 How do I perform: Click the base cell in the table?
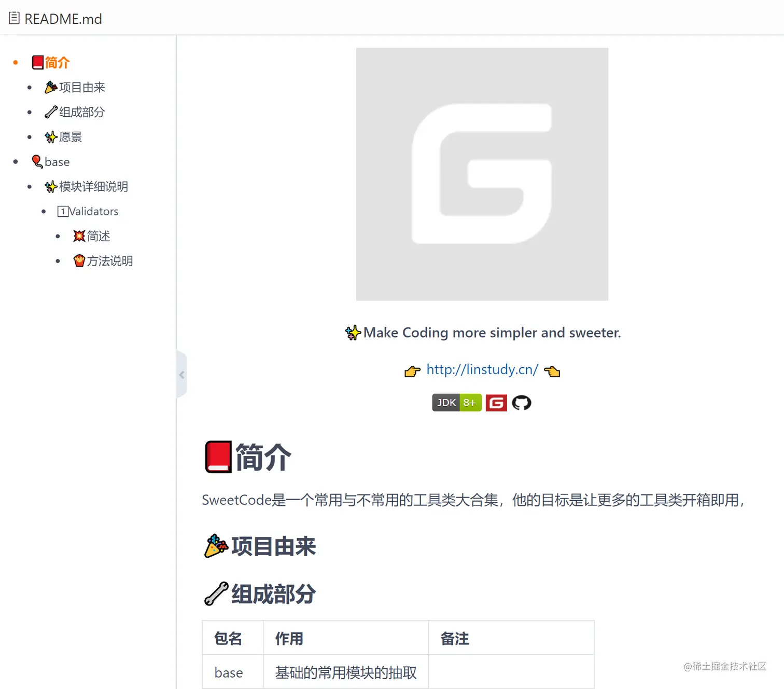[x=233, y=672]
